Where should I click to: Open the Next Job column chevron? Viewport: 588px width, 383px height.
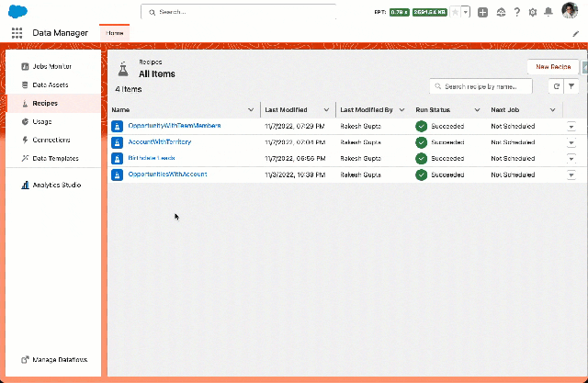click(x=553, y=110)
